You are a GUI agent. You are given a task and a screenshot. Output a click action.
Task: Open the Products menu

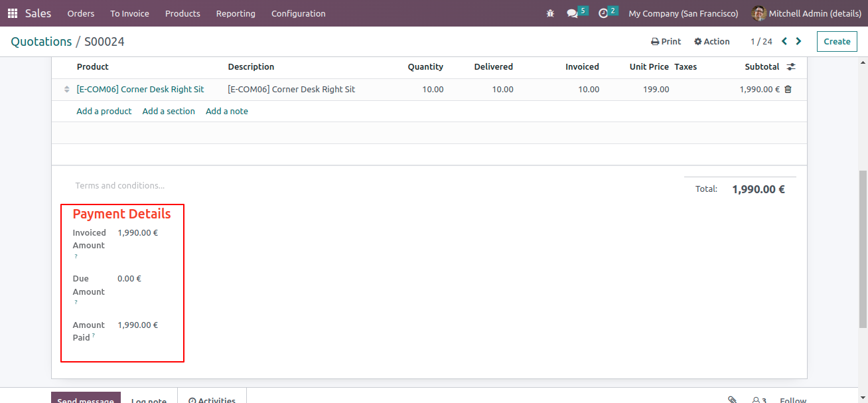pyautogui.click(x=182, y=13)
